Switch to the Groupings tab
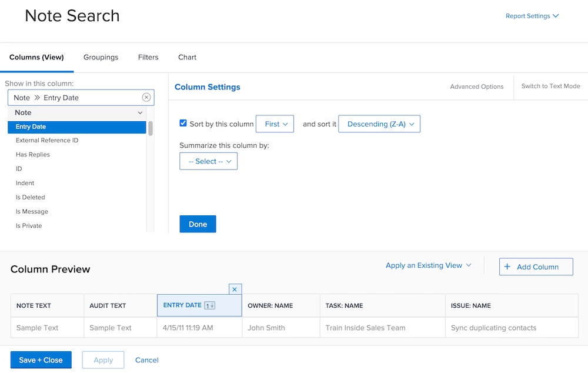 click(x=101, y=57)
